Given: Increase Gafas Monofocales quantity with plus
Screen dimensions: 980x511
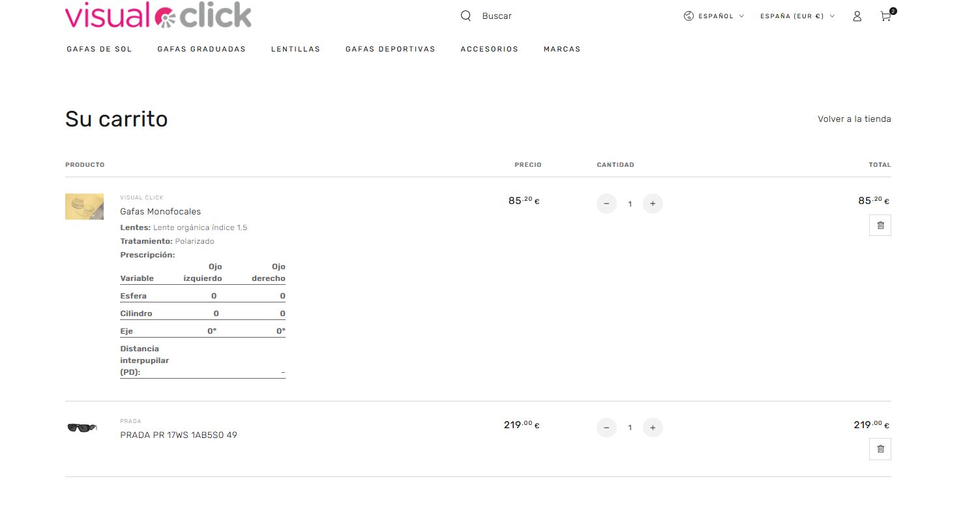Looking at the screenshot, I should coord(653,204).
